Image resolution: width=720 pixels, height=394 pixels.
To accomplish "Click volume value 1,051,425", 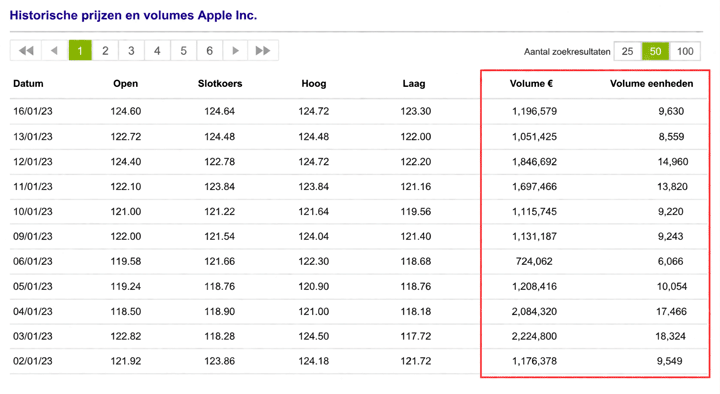I will [x=534, y=136].
